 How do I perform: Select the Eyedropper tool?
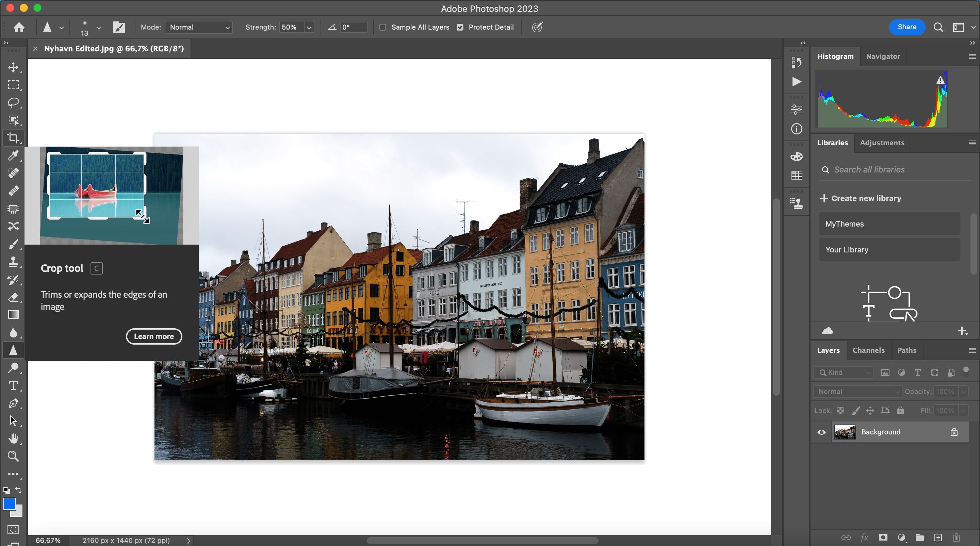point(14,155)
